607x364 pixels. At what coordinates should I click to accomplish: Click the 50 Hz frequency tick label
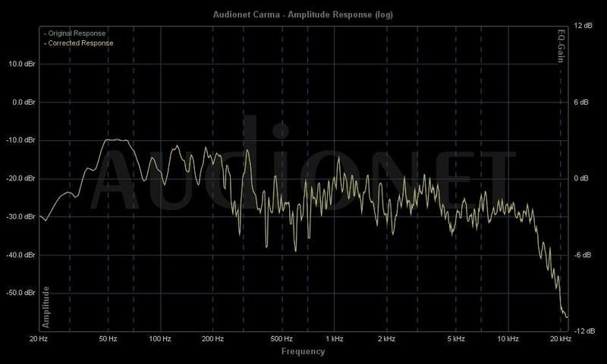pos(108,338)
